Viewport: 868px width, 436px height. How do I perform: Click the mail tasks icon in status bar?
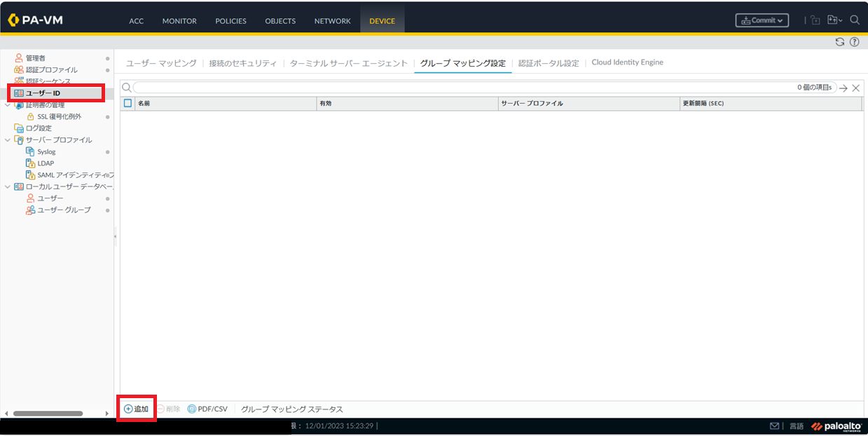774,426
